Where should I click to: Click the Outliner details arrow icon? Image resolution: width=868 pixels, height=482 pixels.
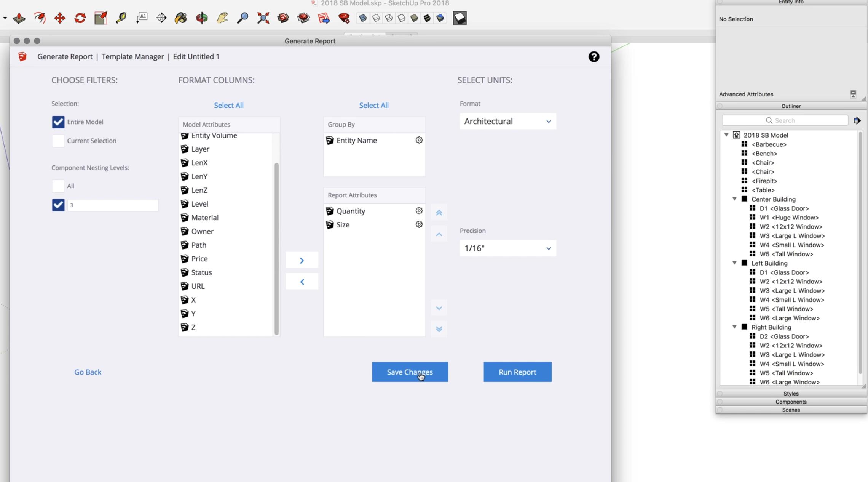point(857,120)
